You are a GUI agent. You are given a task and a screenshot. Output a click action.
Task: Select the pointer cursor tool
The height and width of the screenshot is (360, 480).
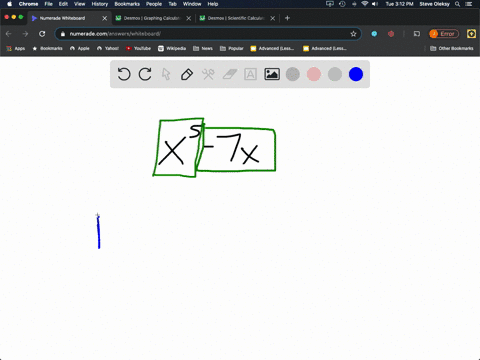click(x=166, y=74)
